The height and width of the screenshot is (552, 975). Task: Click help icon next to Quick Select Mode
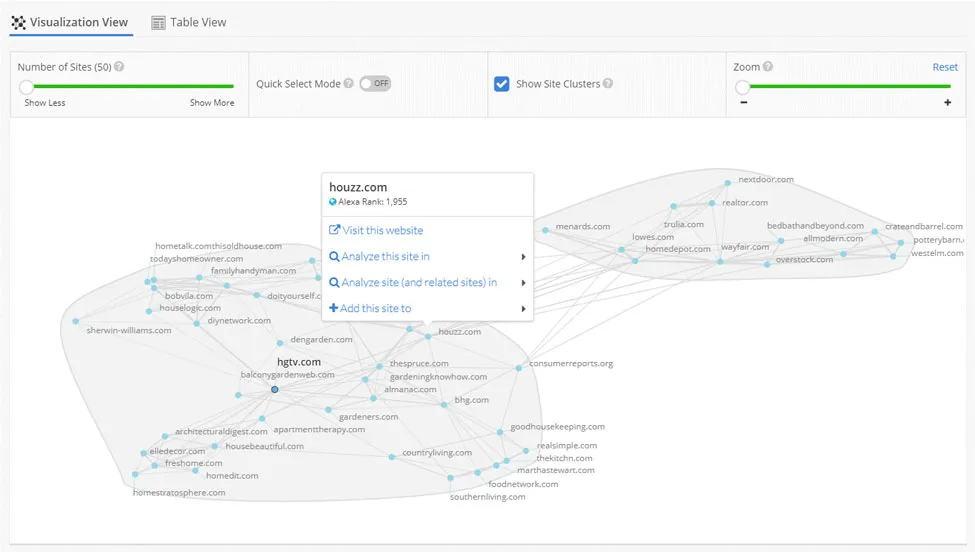pos(348,84)
